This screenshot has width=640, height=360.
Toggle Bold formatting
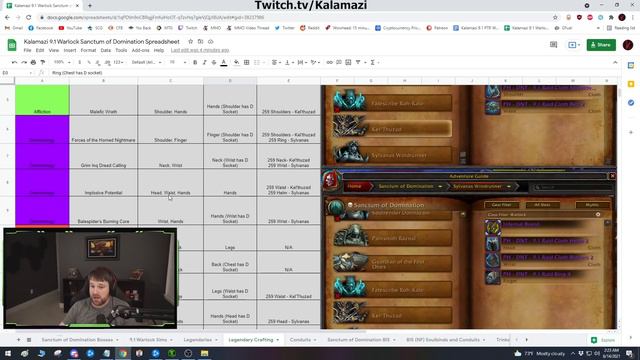pyautogui.click(x=195, y=62)
